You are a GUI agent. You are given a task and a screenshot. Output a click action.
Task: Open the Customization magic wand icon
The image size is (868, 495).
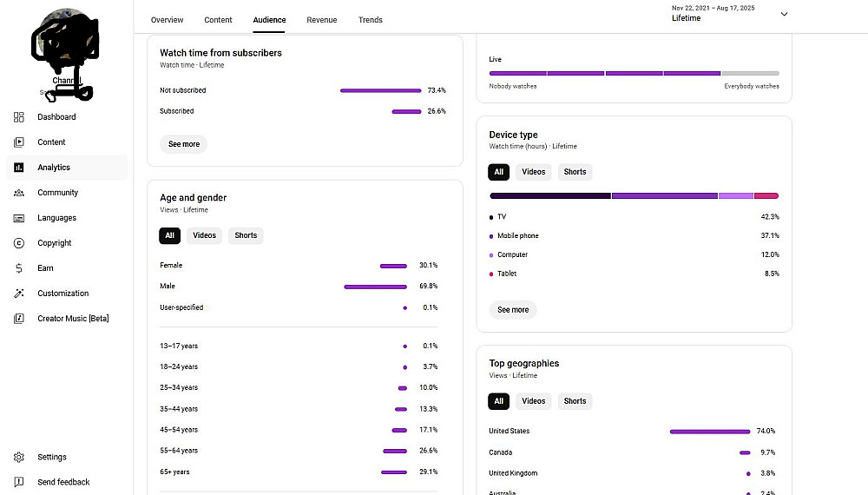pos(19,294)
